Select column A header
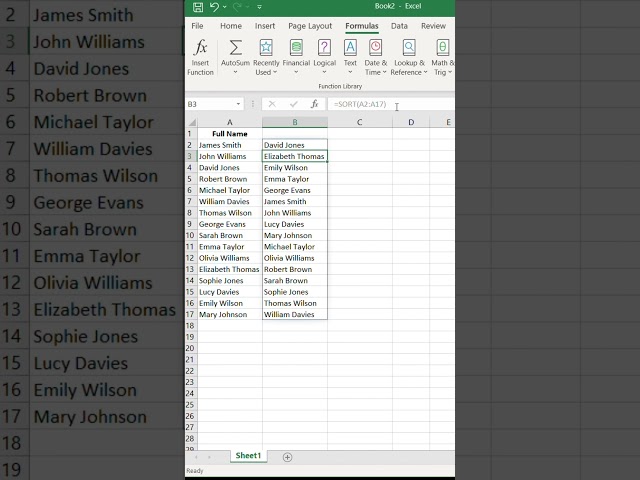This screenshot has width=640, height=480. (x=230, y=122)
